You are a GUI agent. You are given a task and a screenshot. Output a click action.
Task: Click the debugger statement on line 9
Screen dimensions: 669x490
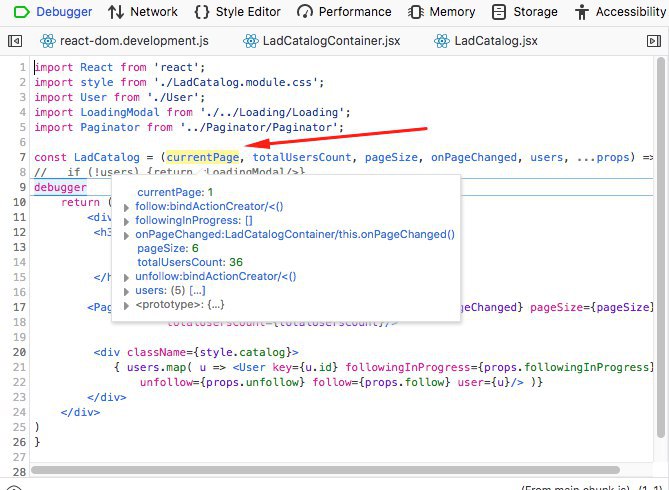point(60,187)
